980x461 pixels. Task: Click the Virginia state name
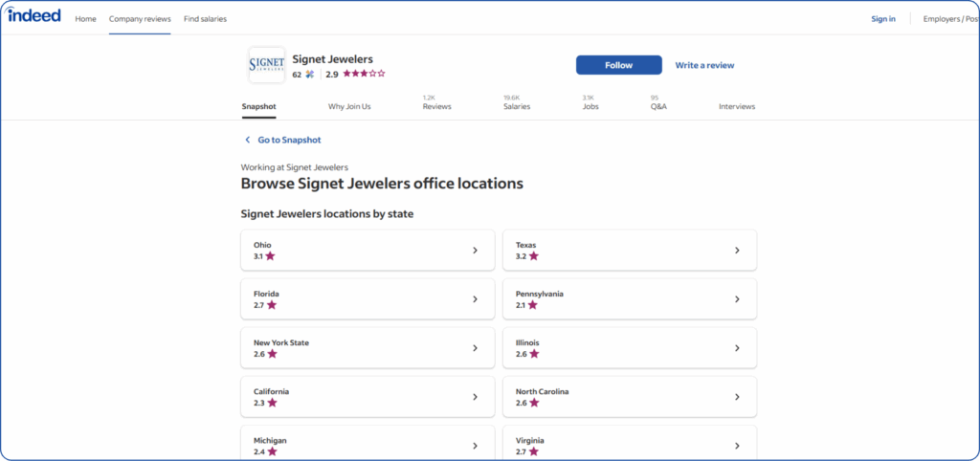pos(529,440)
